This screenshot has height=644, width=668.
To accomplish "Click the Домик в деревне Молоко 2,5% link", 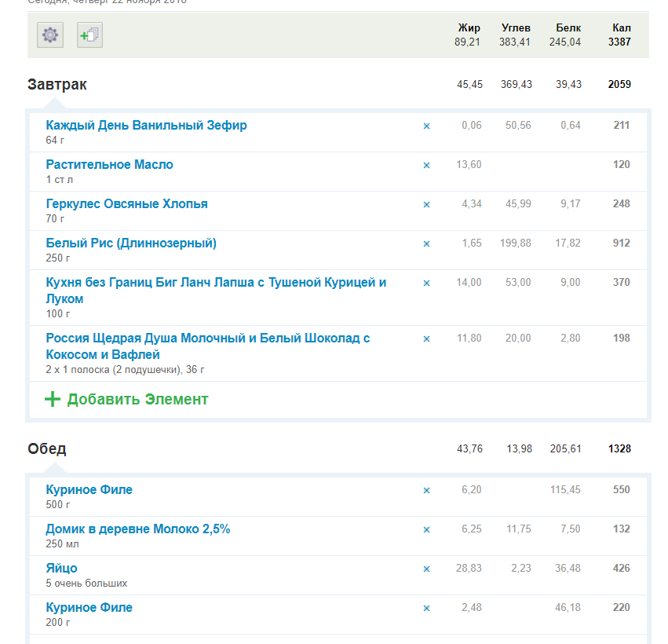I will pos(138,529).
